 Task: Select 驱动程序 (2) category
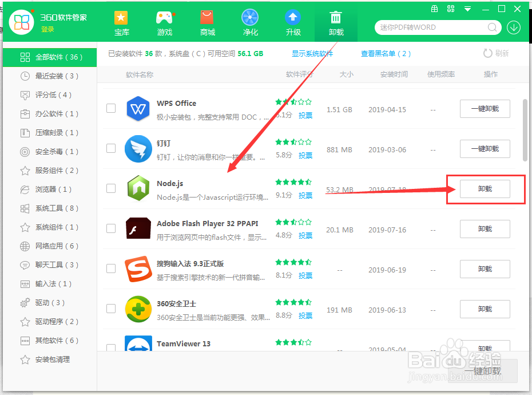click(50, 322)
